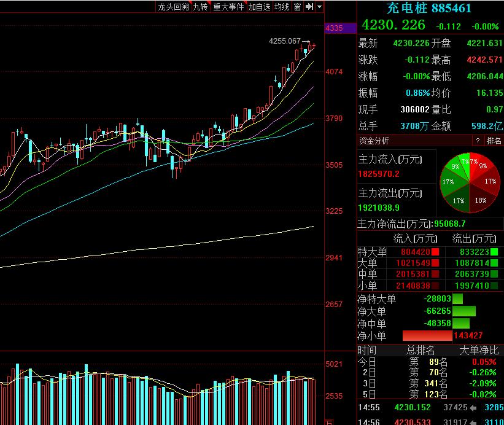Click the 最低 value 4206.044
The image size is (504, 425).
coord(484,76)
